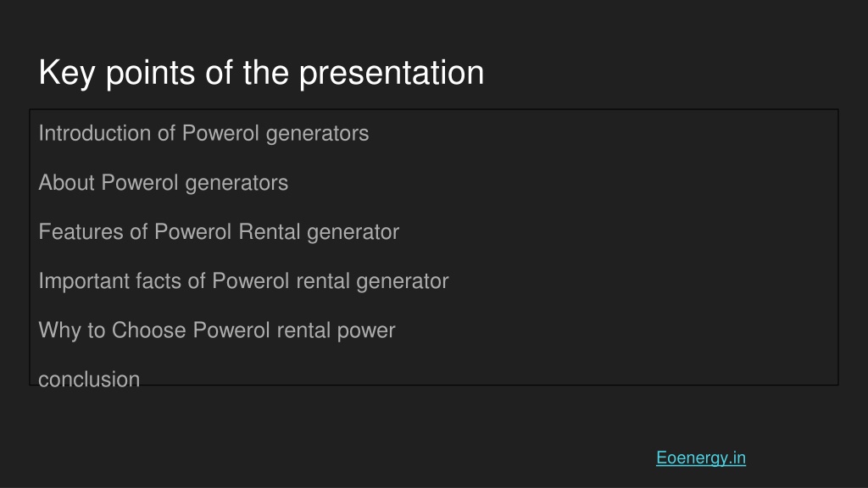868x488 pixels.
Task: Select the word "About" in second line
Action: tap(66, 183)
